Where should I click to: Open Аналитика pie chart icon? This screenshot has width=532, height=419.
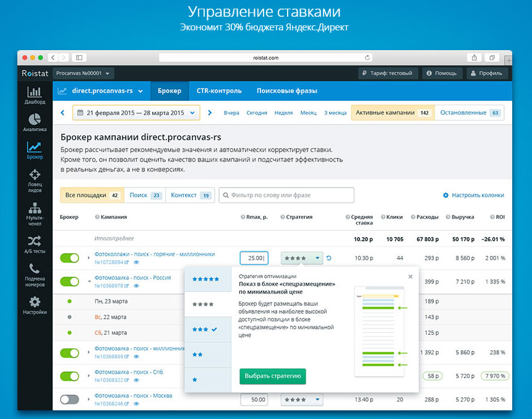click(35, 122)
